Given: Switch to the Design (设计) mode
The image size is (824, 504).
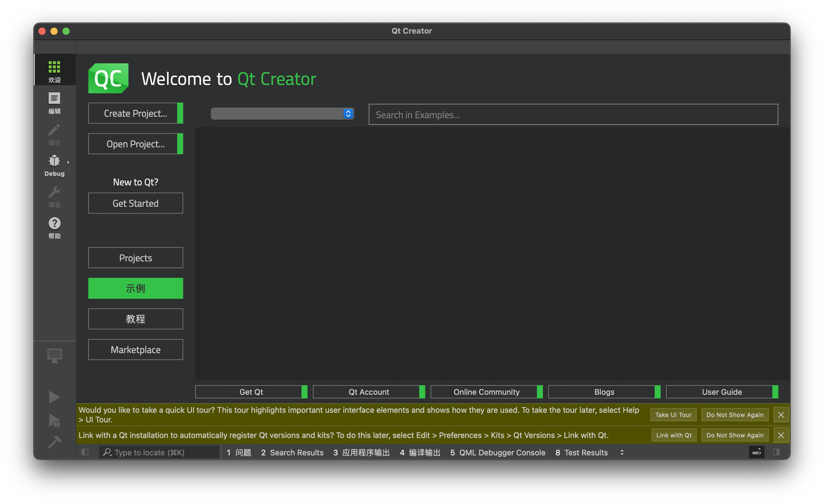Looking at the screenshot, I should 55,134.
